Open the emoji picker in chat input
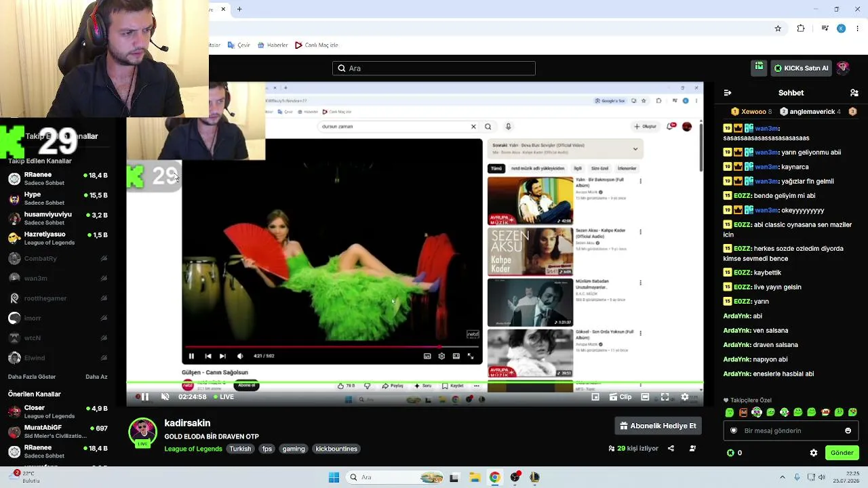The image size is (868, 488). click(x=848, y=430)
